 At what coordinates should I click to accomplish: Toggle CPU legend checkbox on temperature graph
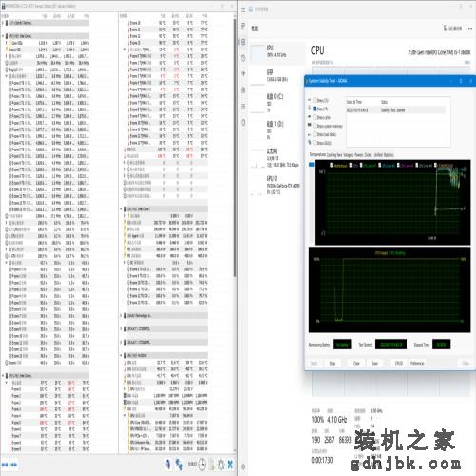351,165
